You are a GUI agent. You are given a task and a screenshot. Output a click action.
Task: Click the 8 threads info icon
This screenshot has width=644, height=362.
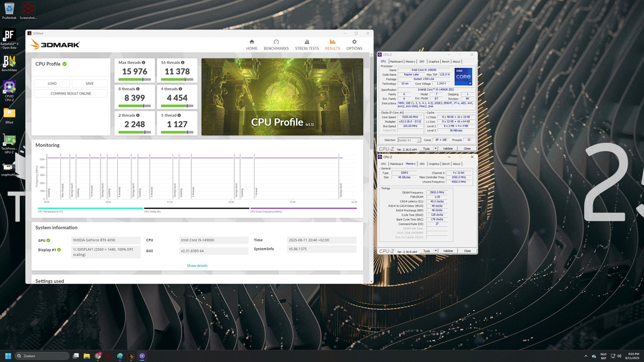(138, 89)
